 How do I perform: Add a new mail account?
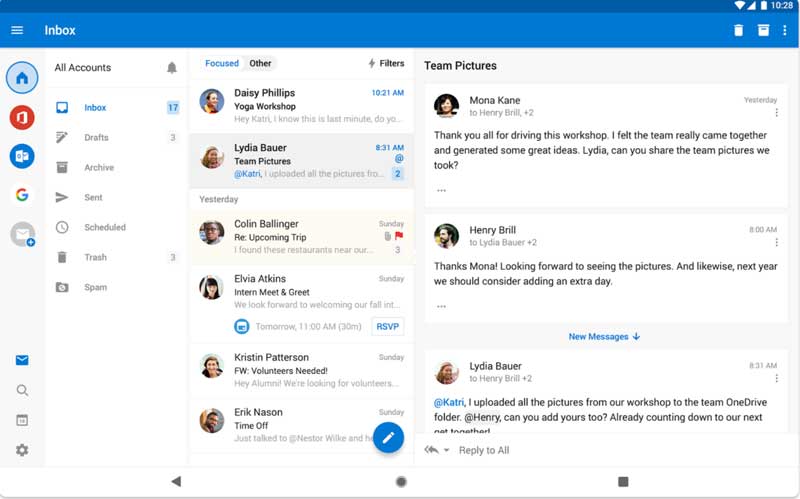[22, 235]
